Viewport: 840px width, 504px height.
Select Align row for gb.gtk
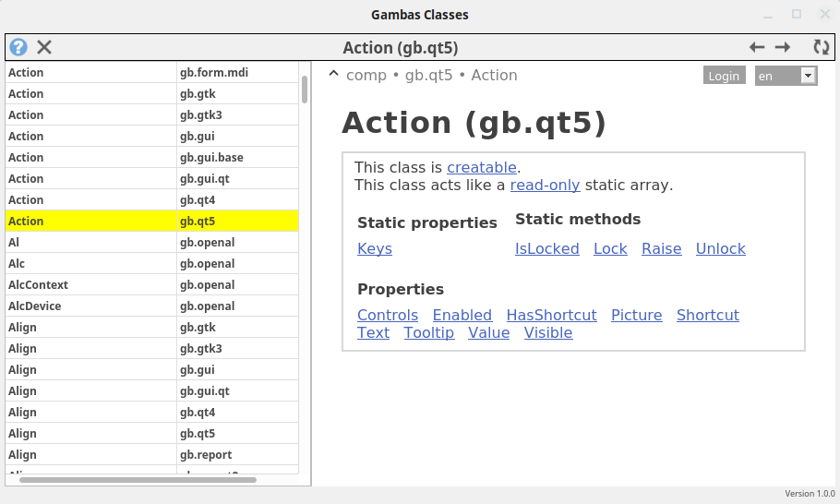pos(152,328)
